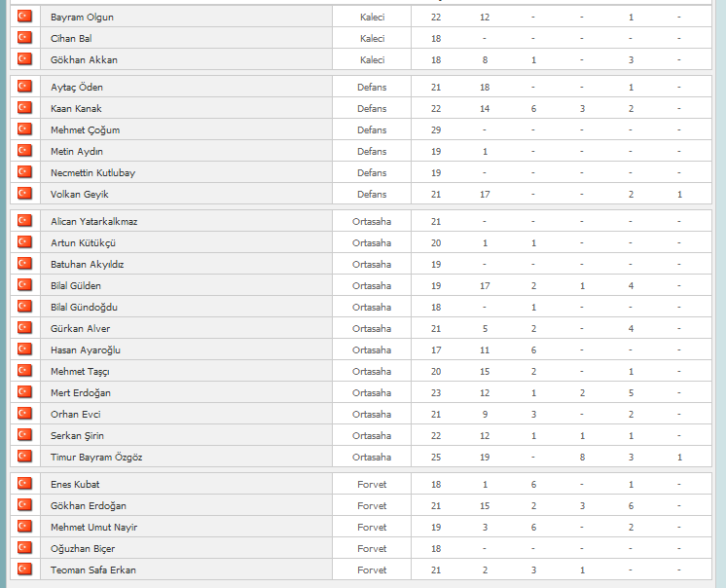
Task: Click the flag icon beside Hasan Ayaroğlu
Action: click(x=24, y=349)
